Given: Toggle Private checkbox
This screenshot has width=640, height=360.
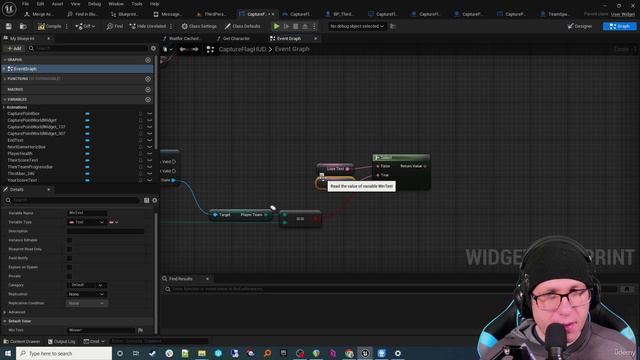Looking at the screenshot, I should point(69,276).
